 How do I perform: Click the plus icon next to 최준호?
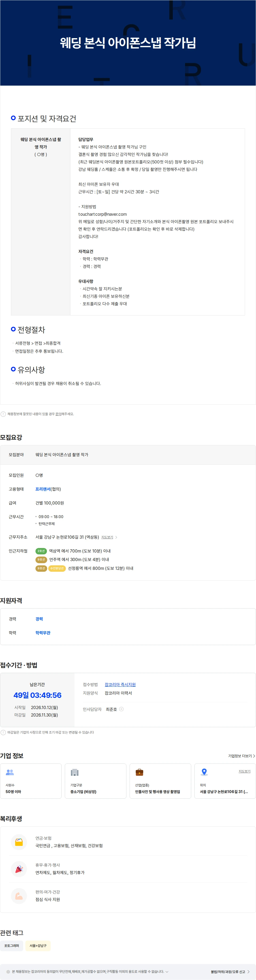121,709
